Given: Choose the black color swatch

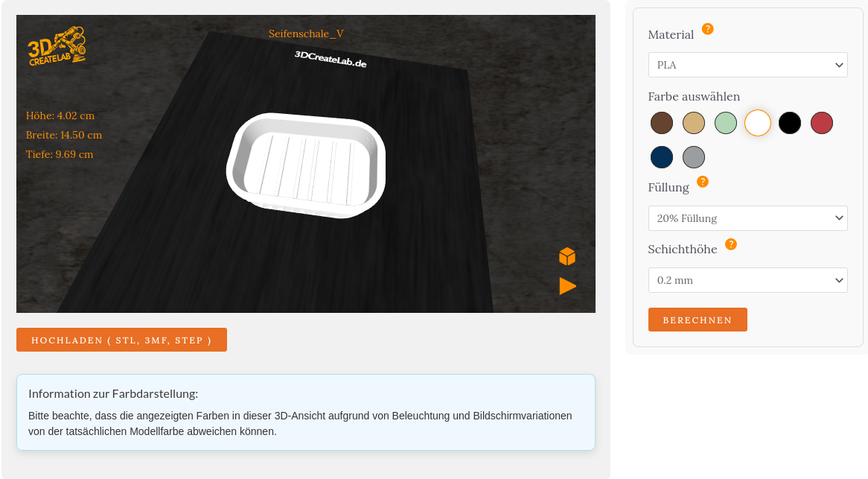Looking at the screenshot, I should tap(790, 123).
